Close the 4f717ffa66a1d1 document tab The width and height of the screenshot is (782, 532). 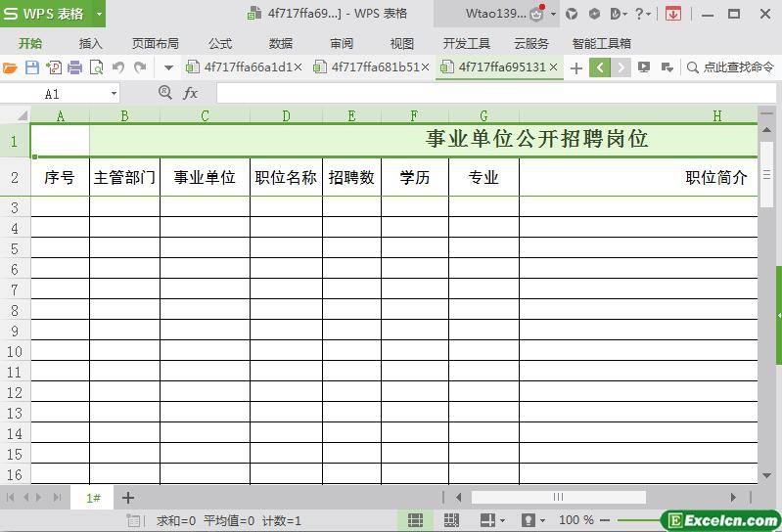(x=298, y=66)
